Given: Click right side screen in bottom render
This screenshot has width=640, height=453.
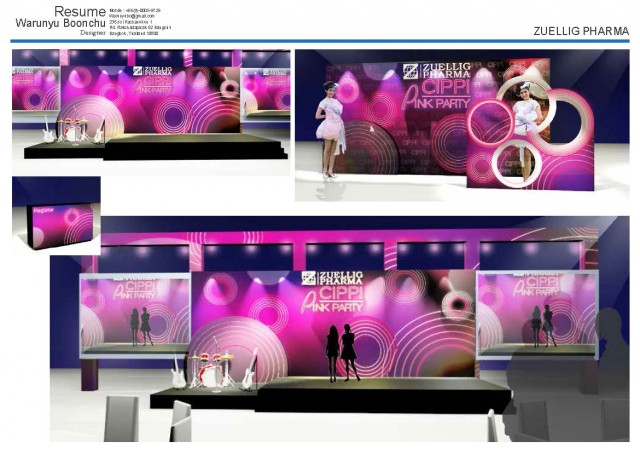Looking at the screenshot, I should (x=537, y=314).
